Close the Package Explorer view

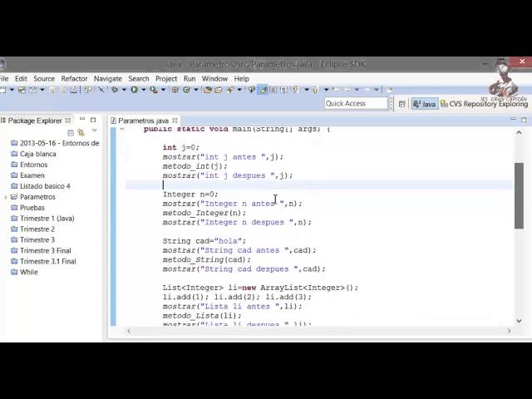(68, 121)
